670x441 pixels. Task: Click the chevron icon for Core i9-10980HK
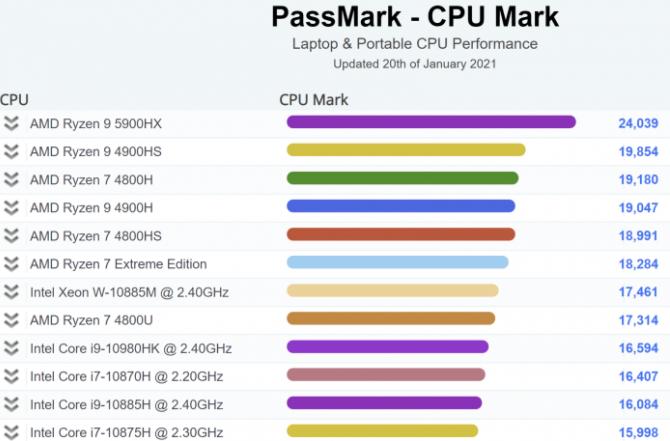tap(12, 348)
